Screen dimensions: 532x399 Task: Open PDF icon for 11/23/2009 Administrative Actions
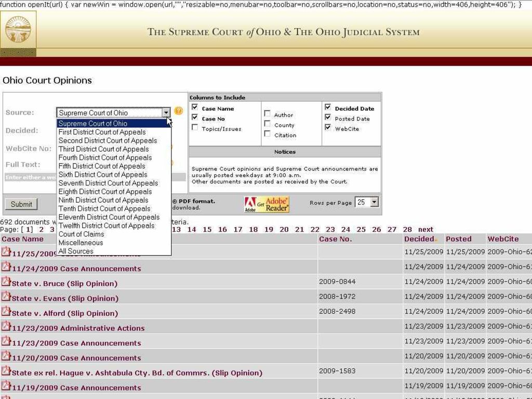(6, 326)
